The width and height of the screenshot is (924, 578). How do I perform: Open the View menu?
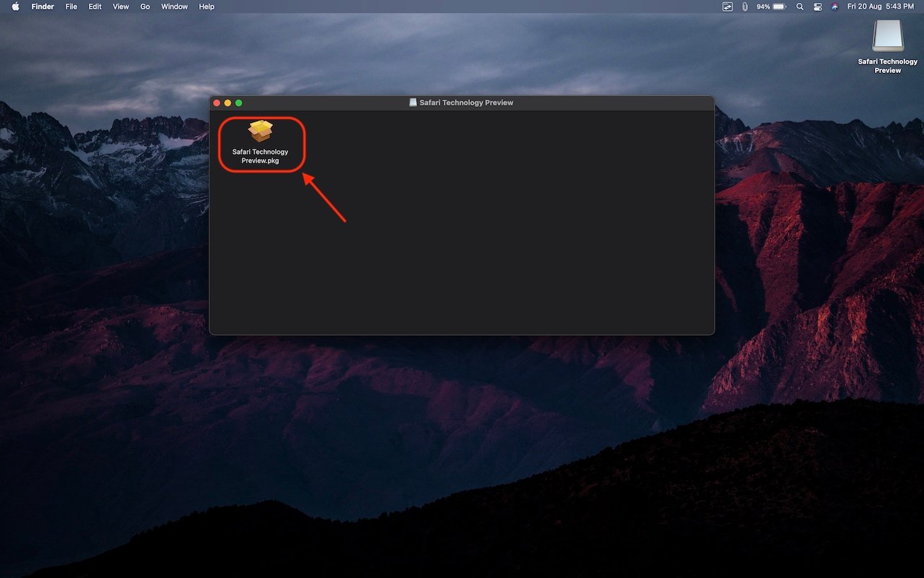pos(121,7)
